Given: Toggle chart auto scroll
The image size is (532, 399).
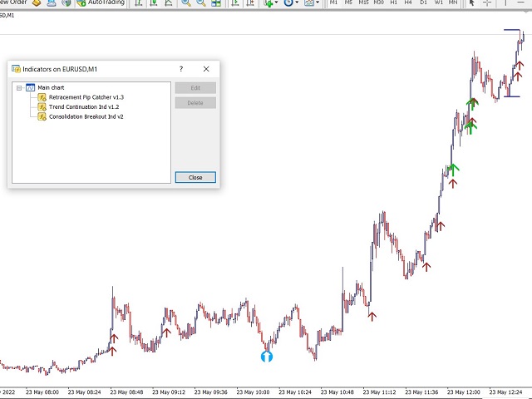Looking at the screenshot, I should [x=234, y=3].
